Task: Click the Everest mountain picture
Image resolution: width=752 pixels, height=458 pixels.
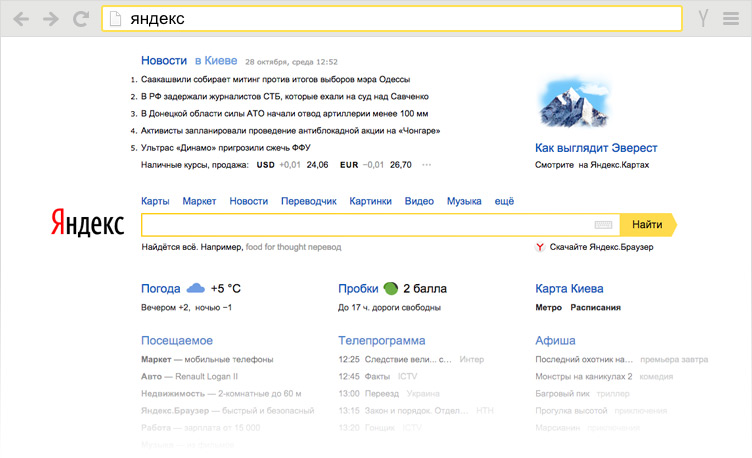Action: coord(574,102)
